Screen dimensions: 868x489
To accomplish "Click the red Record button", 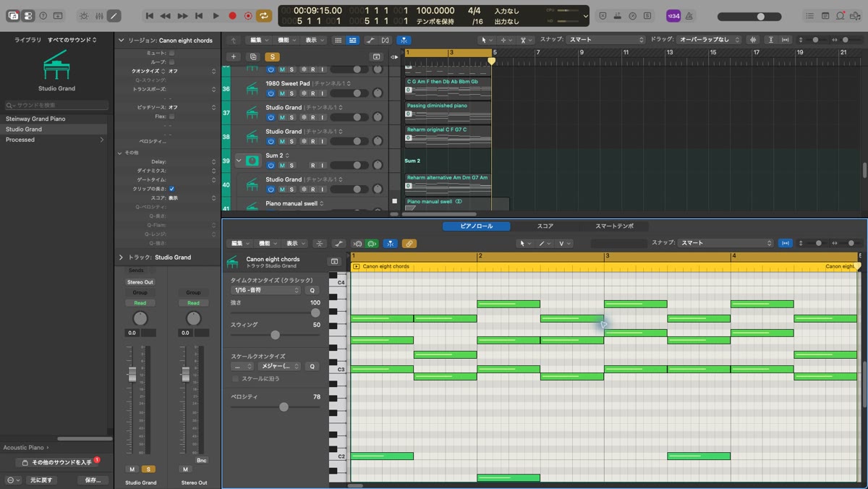I will pyautogui.click(x=232, y=15).
